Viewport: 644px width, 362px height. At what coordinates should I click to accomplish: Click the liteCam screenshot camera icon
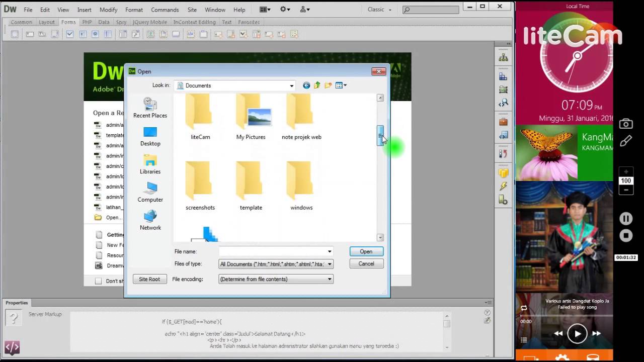tap(626, 124)
